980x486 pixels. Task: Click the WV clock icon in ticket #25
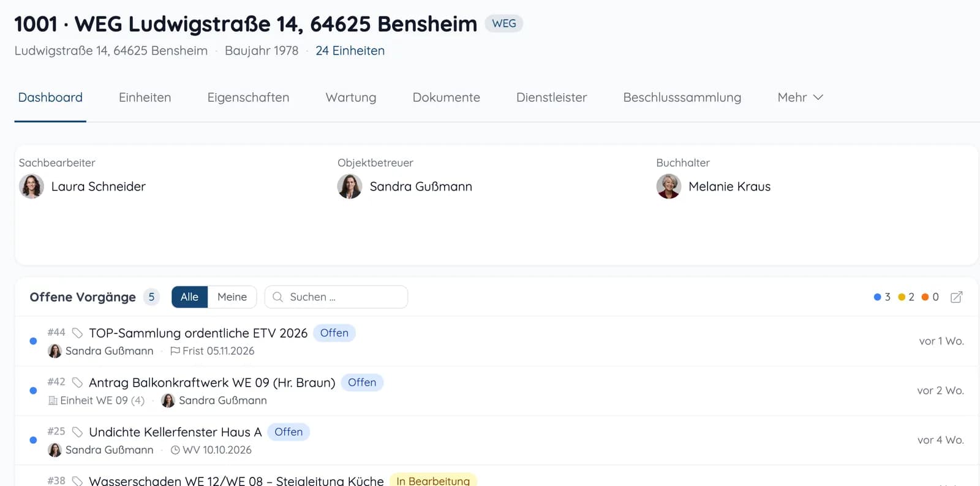[x=175, y=450]
